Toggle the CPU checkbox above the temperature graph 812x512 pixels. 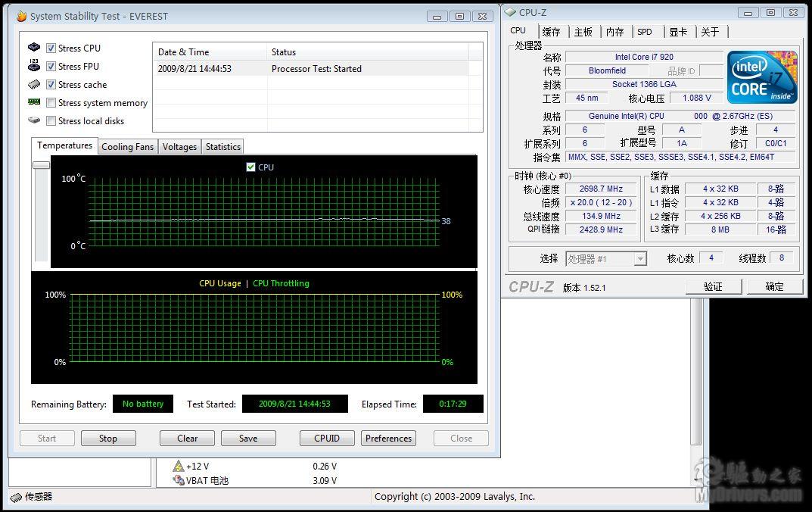252,167
